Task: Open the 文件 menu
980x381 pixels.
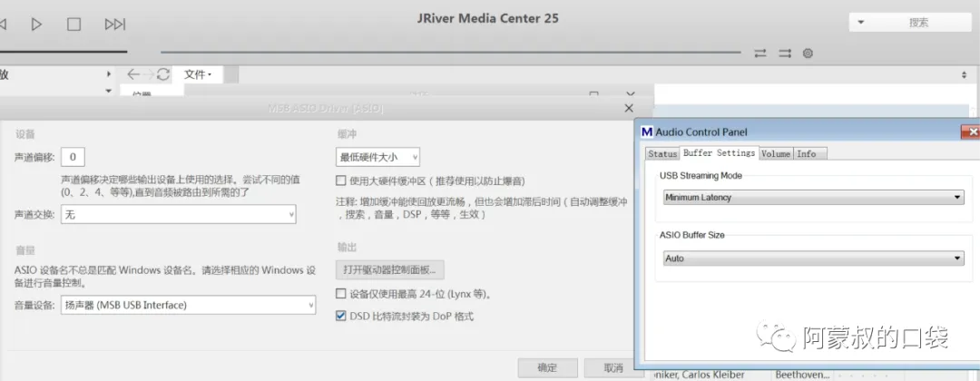Action: (x=198, y=74)
